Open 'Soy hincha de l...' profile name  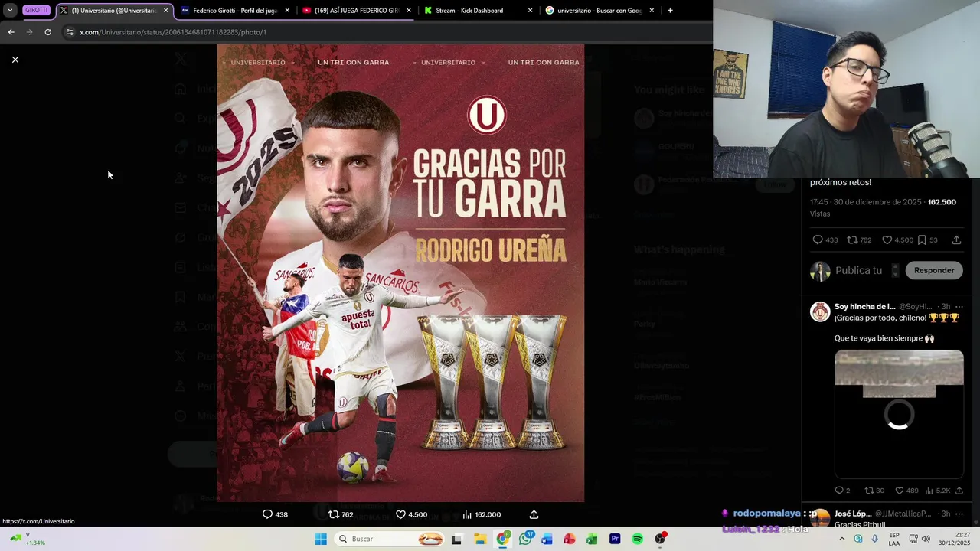[x=864, y=307]
